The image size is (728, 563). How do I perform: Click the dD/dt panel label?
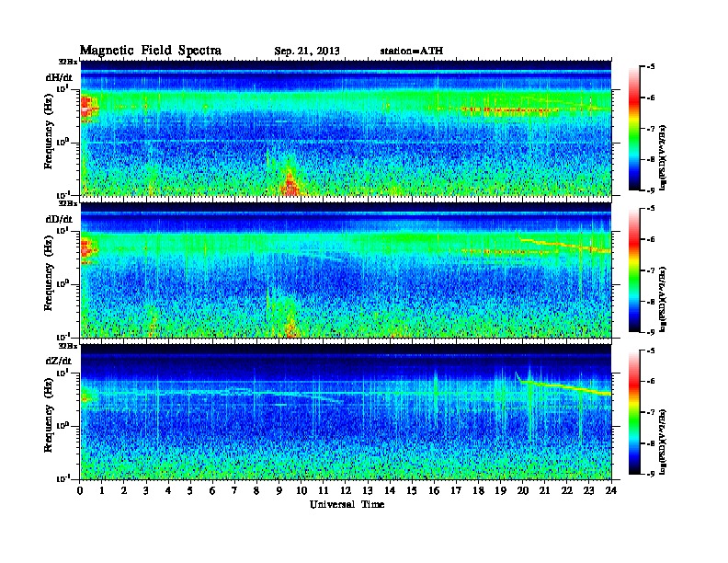tap(59, 219)
